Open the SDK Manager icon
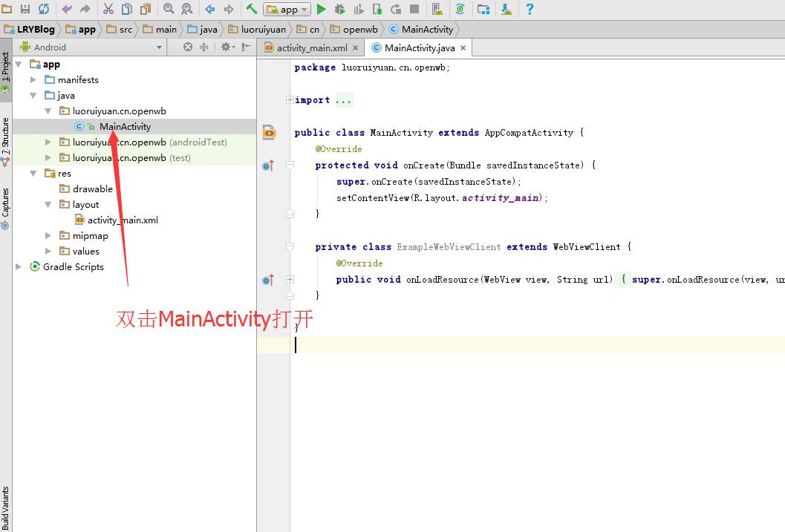Screen dimensions: 785x532 [x=506, y=9]
